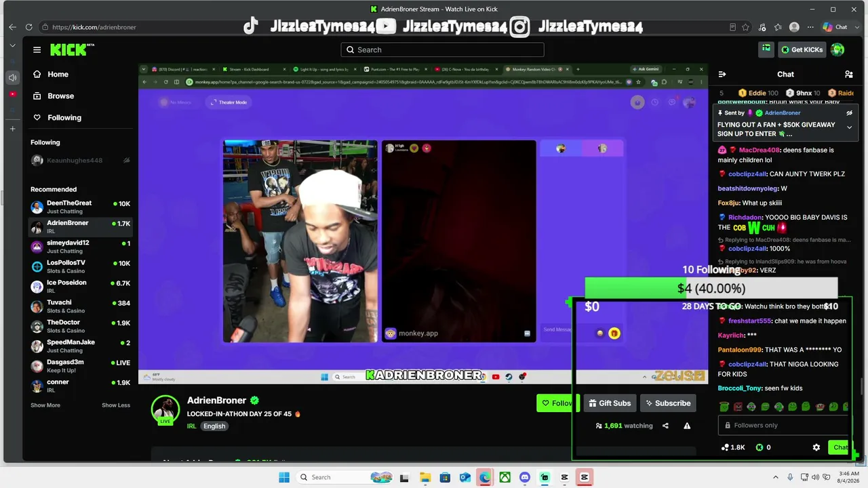Focus the Kick search box

pyautogui.click(x=442, y=49)
